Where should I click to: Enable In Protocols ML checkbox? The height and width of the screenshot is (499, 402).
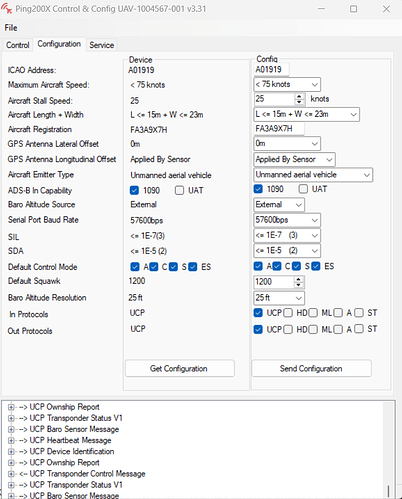pyautogui.click(x=313, y=313)
